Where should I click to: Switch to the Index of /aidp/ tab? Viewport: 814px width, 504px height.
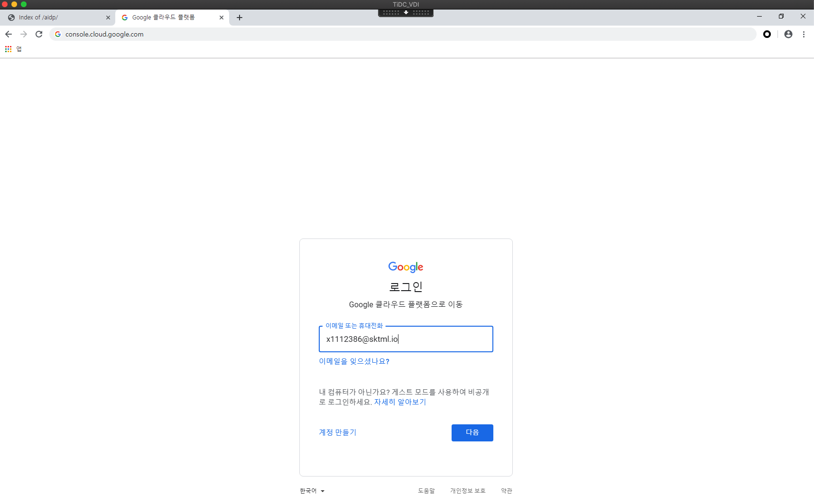coord(52,18)
